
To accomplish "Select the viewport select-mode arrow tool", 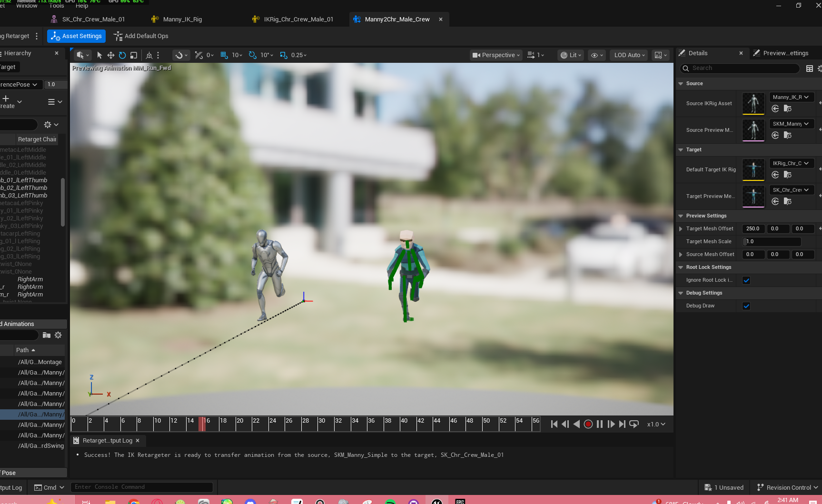I will pos(99,55).
